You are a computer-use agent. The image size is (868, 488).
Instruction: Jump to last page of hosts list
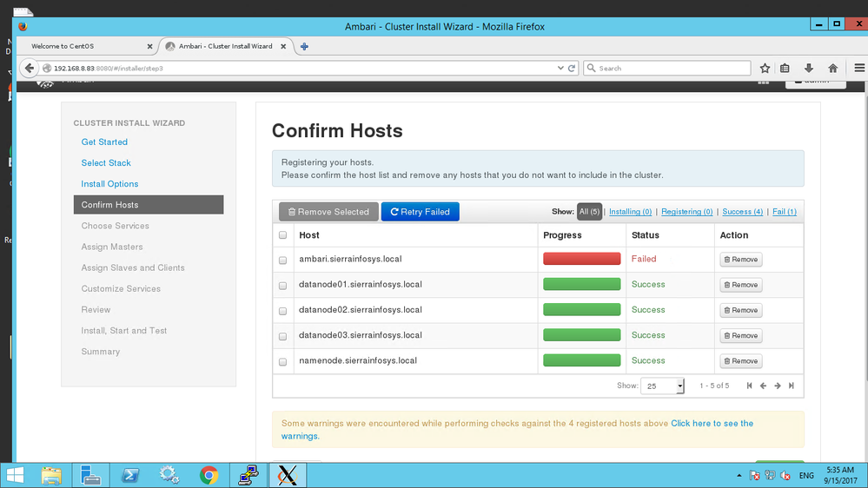[x=792, y=386]
